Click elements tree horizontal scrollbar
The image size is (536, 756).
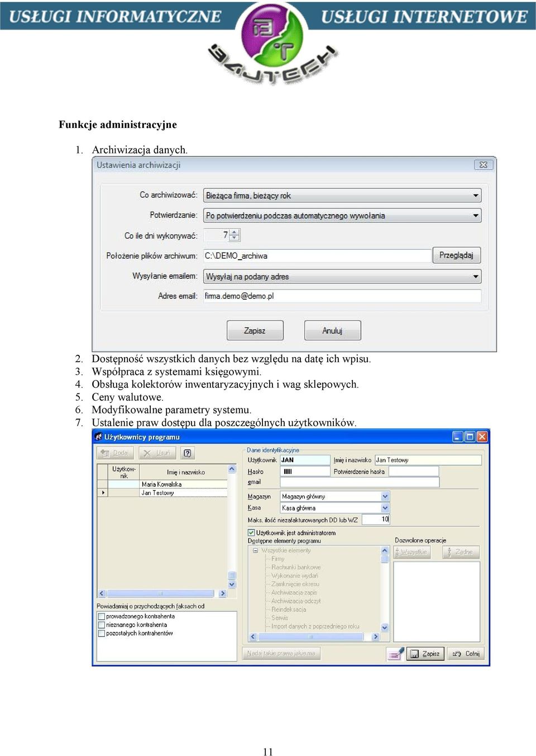click(314, 636)
